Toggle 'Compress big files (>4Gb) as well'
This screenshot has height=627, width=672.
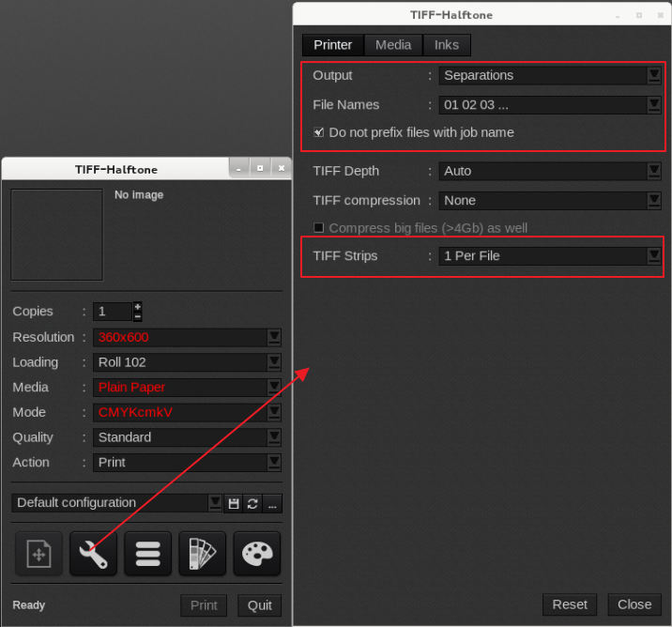pyautogui.click(x=319, y=228)
